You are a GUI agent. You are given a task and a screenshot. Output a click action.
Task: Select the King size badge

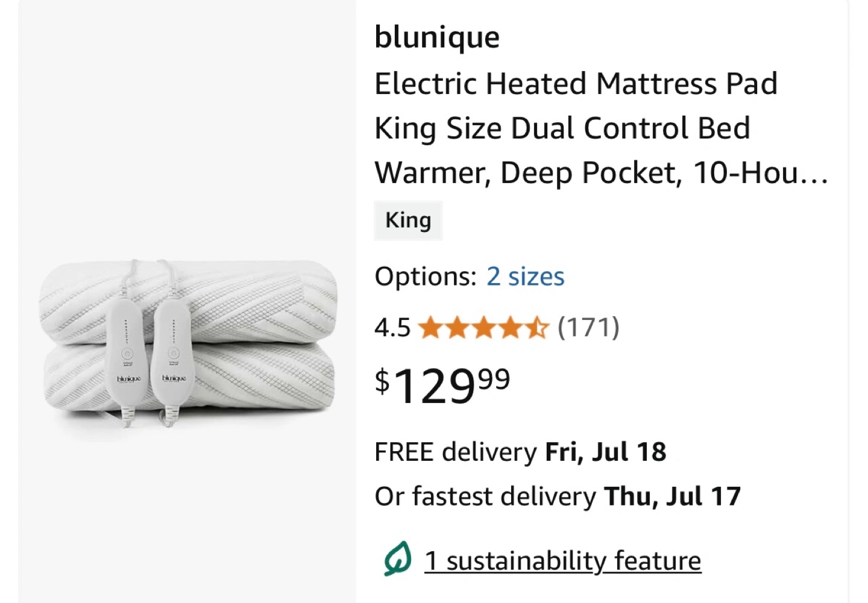[x=408, y=220]
